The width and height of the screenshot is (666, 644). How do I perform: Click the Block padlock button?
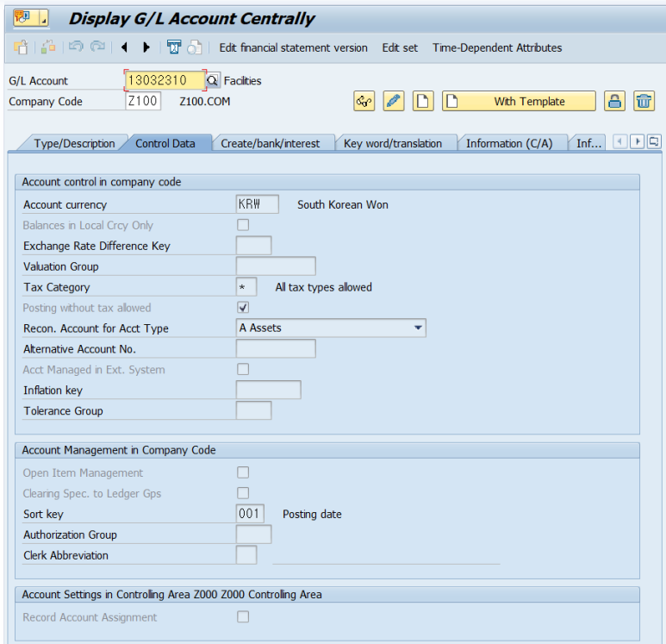point(614,101)
